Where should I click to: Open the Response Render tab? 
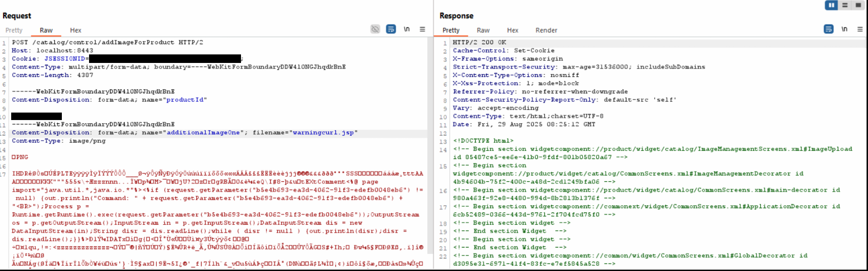point(546,30)
